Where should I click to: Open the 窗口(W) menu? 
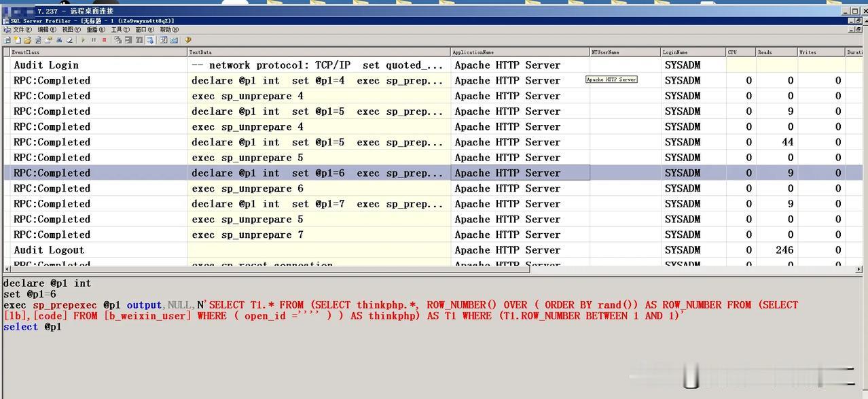pos(145,30)
